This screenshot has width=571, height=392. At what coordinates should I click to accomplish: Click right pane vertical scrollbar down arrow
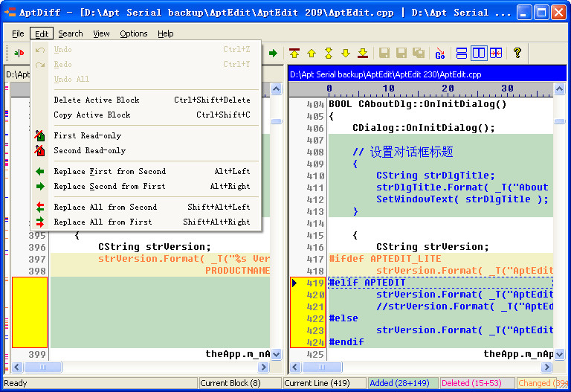pos(559,354)
